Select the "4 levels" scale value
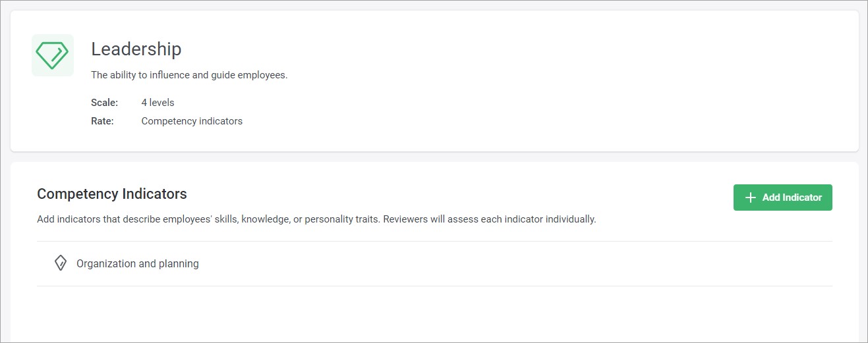868x343 pixels. point(158,103)
